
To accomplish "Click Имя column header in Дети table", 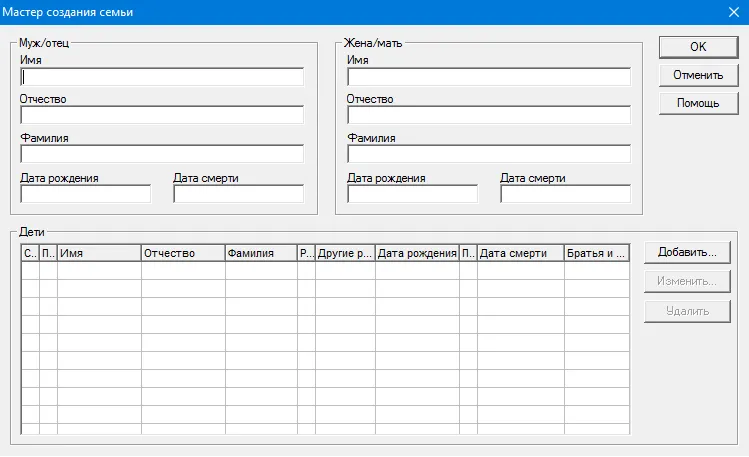I will pos(99,253).
